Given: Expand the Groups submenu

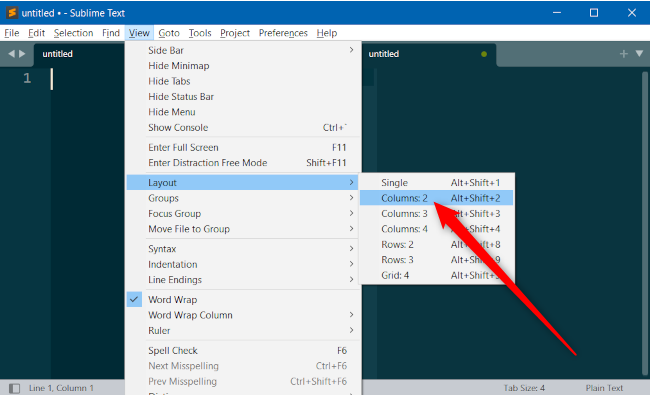Looking at the screenshot, I should click(243, 198).
